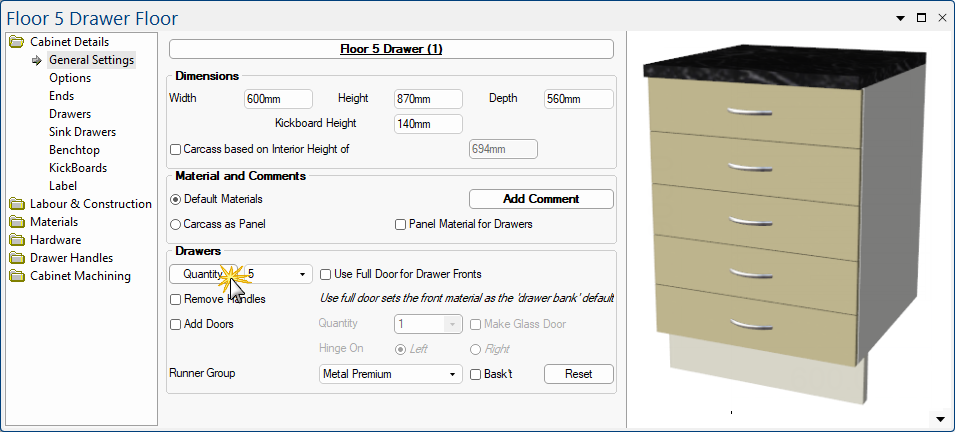955x432 pixels.
Task: Click the down arrow below the 3D preview
Action: (939, 419)
